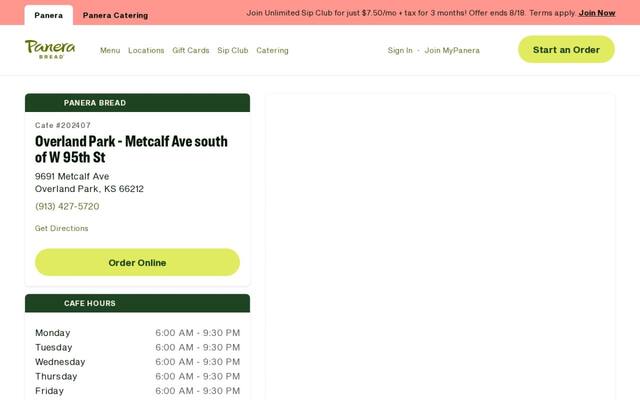Open the Panera Bread logo homepage
The width and height of the screenshot is (640, 400).
tap(50, 49)
